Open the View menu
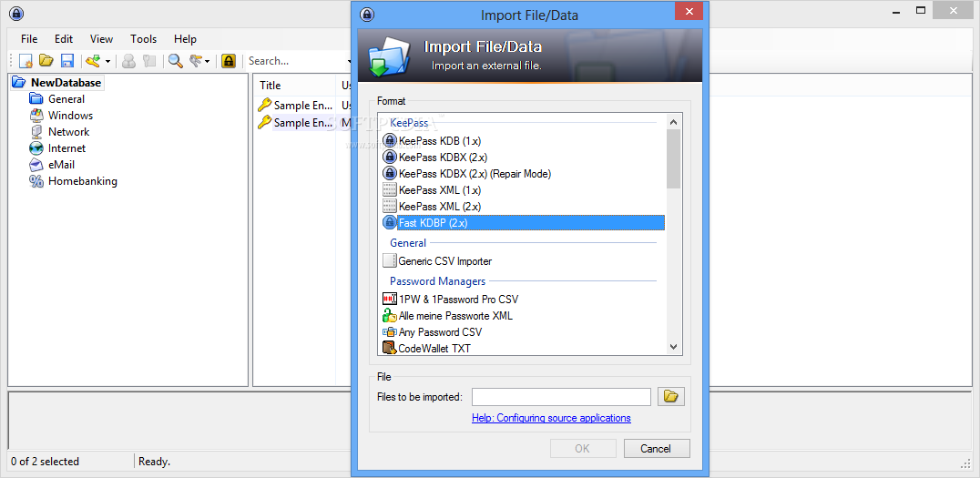The height and width of the screenshot is (478, 980). click(101, 39)
